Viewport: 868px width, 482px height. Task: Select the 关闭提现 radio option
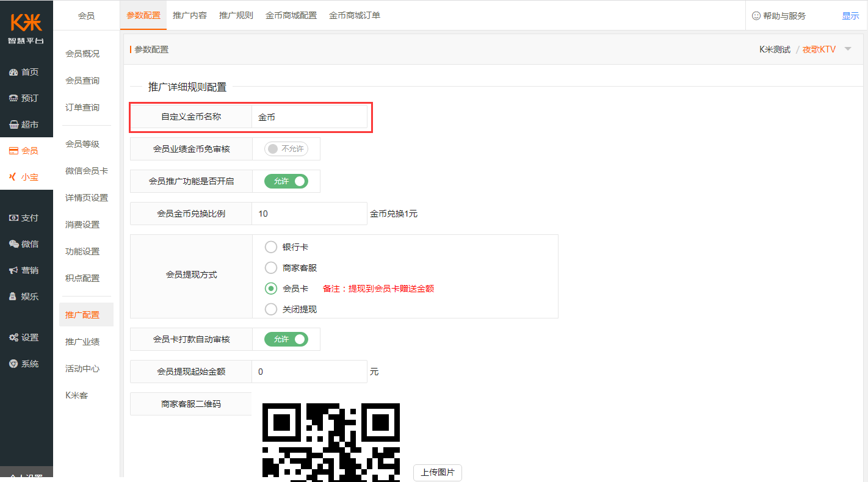[x=271, y=309]
